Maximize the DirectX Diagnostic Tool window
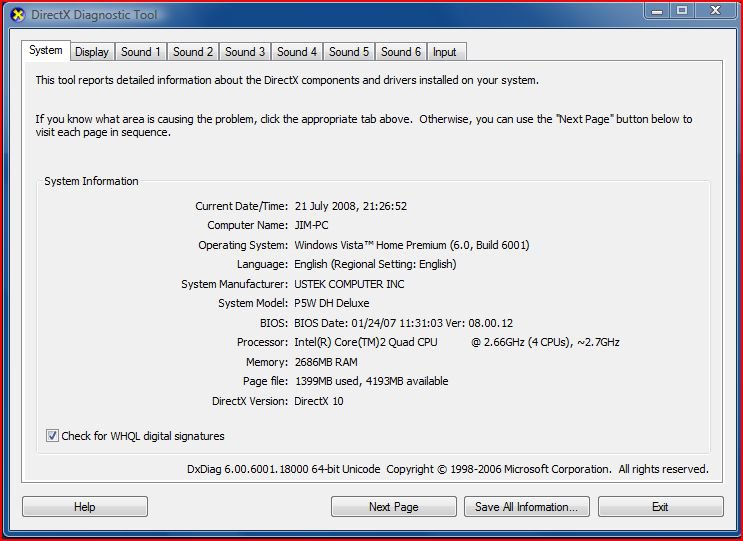Viewport: 743px width, 541px height. pos(682,10)
